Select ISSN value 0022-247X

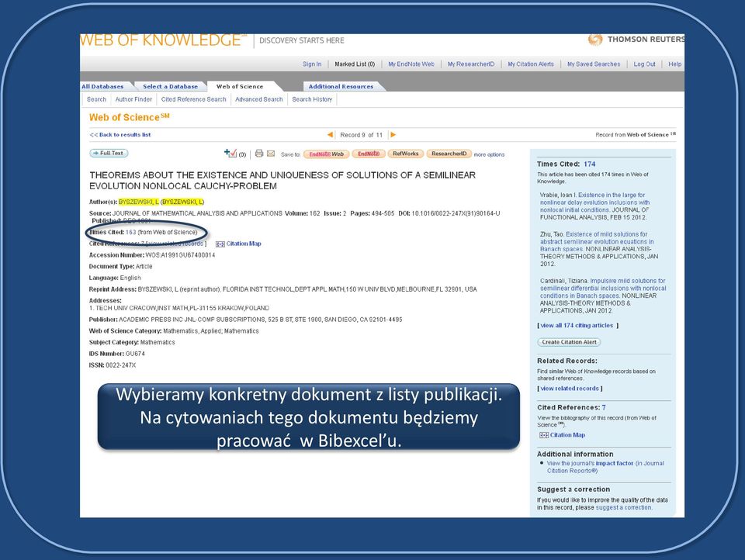coord(121,365)
